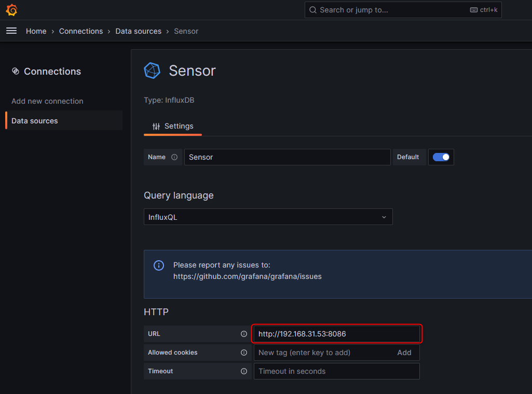Screen dimensions: 532x394
Task: Go to Home breadcrumb
Action: point(36,31)
